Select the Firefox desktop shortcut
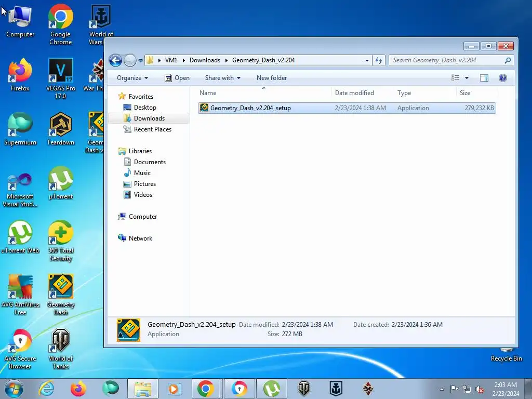Image resolution: width=532 pixels, height=399 pixels. coord(20,75)
